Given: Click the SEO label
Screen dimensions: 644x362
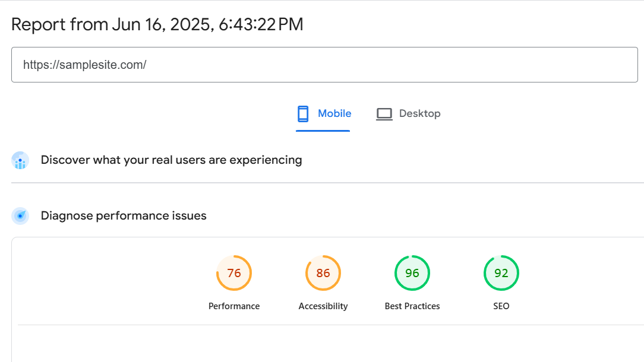Looking at the screenshot, I should pos(501,306).
